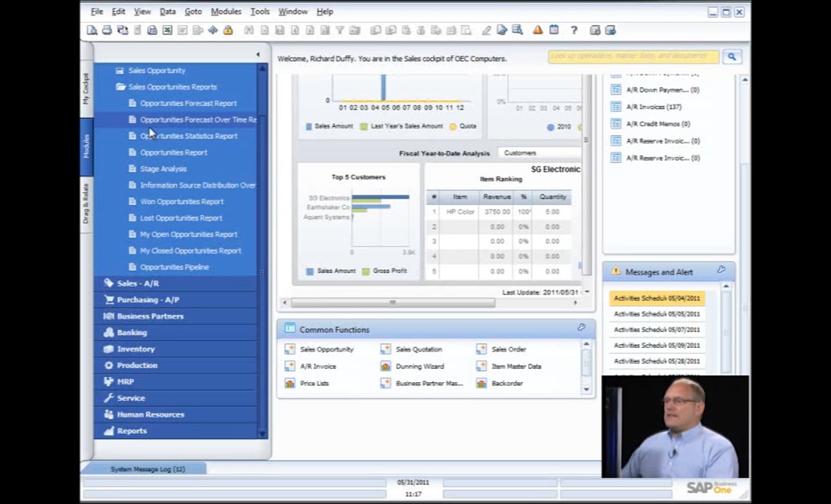Switch to the Drag & Relate side tab
This screenshot has height=504, width=831.
(x=86, y=203)
